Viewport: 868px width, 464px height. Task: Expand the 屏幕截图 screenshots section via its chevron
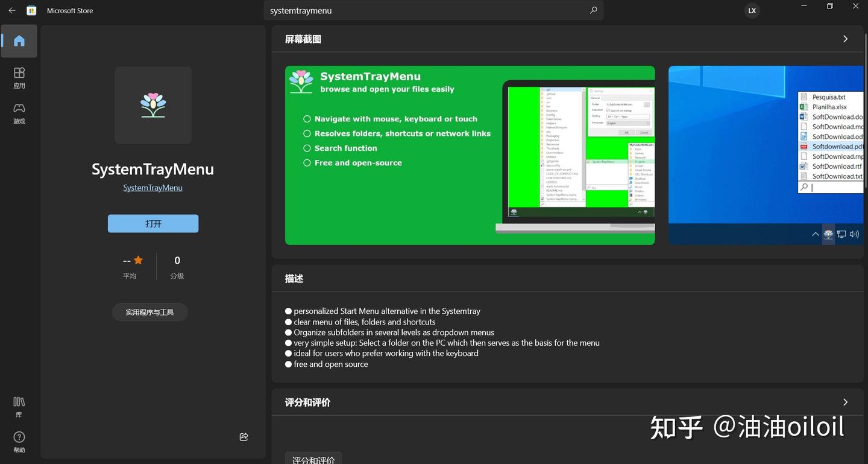[845, 38]
